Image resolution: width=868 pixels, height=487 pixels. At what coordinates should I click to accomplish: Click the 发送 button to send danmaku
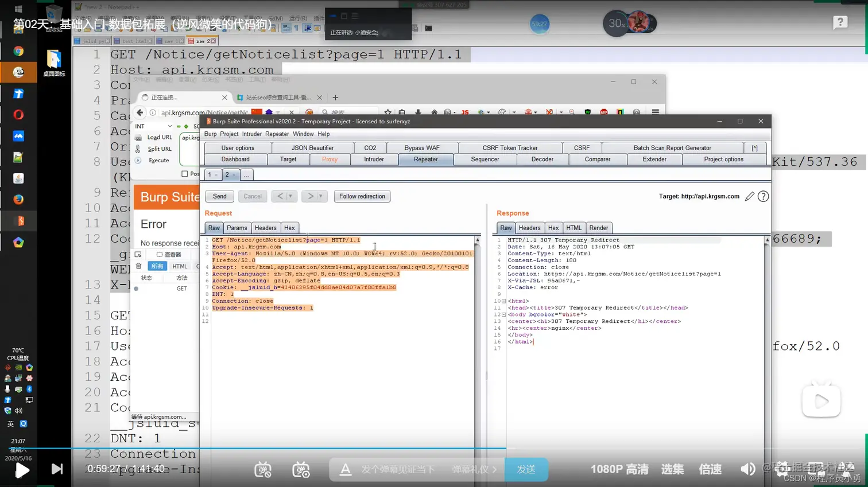point(526,469)
